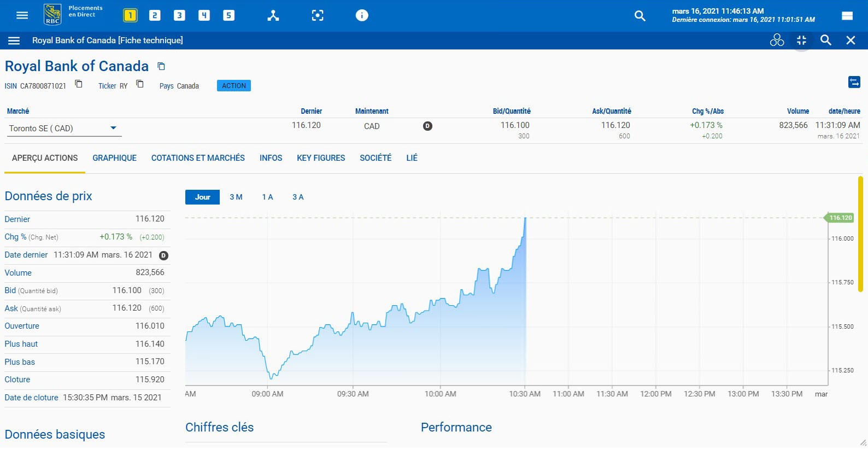Click the D delayed badge in quote row
Image resolution: width=868 pixels, height=449 pixels.
(427, 126)
